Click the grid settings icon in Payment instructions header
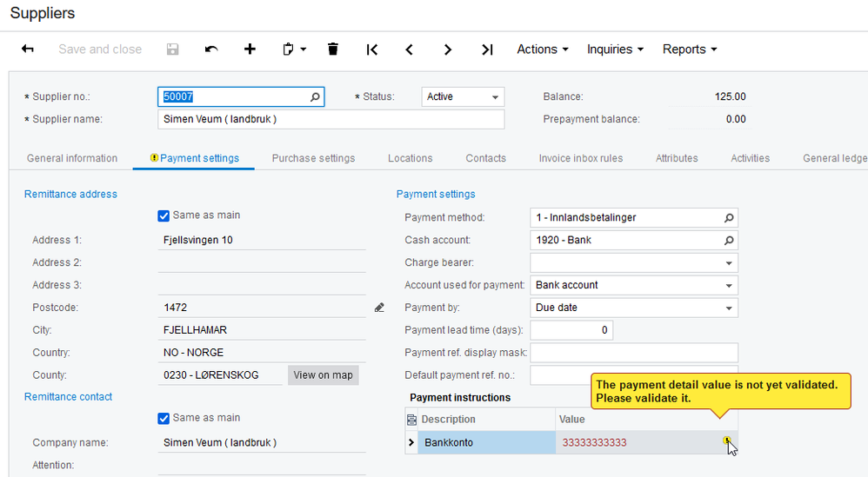The width and height of the screenshot is (868, 477). pyautogui.click(x=411, y=420)
